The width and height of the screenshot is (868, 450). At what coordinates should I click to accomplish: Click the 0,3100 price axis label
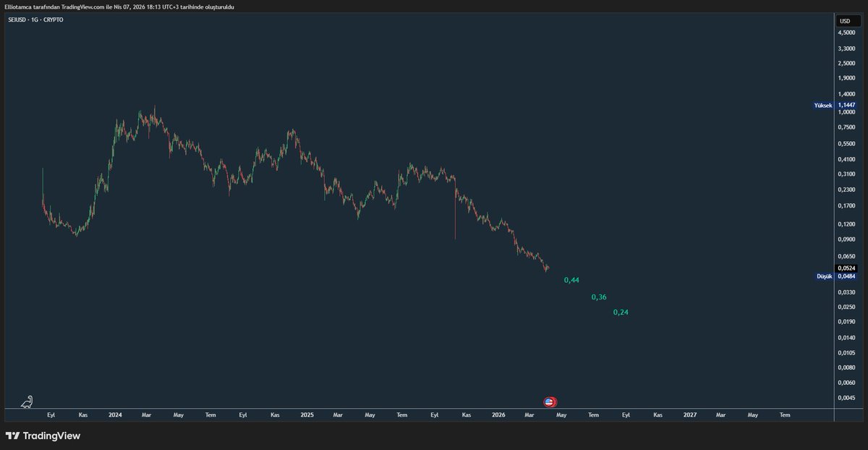point(848,174)
